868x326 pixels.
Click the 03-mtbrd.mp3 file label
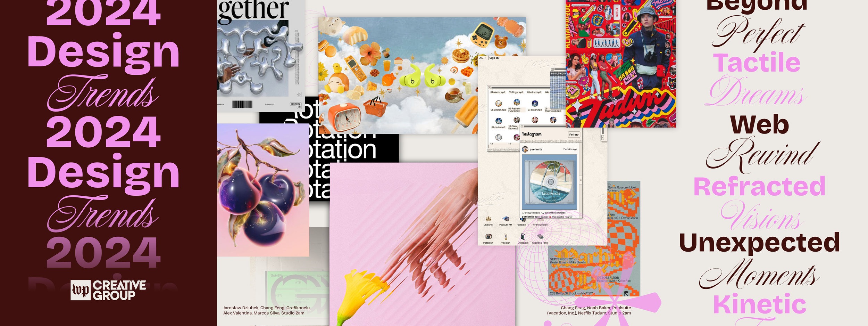pos(534,92)
